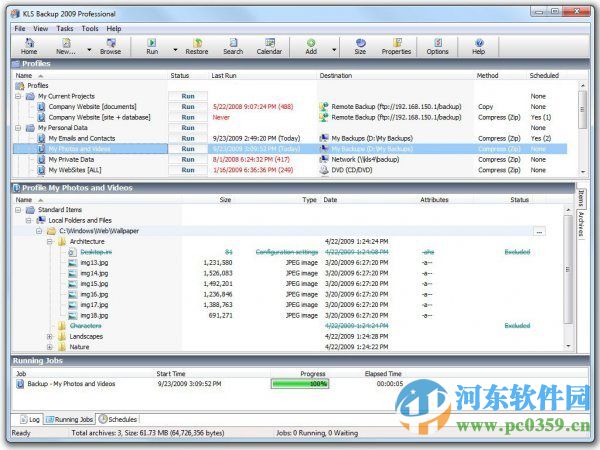Select My Photos and Videos profile icon
Image resolution: width=600 pixels, height=450 pixels.
click(41, 149)
